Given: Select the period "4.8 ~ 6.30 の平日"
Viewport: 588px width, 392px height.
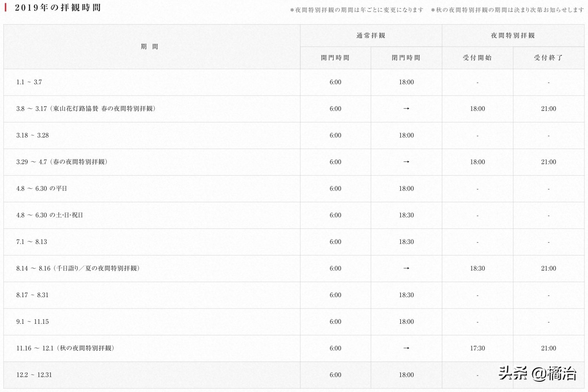Looking at the screenshot, I should pos(42,189).
